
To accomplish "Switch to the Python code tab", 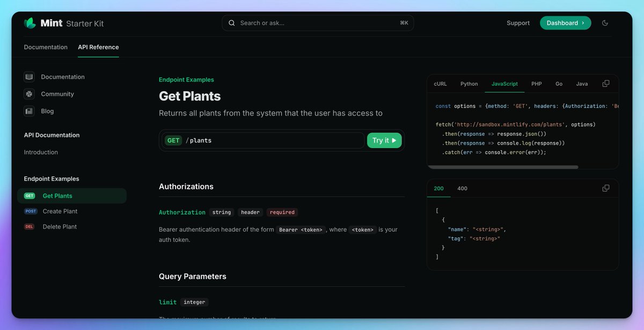I will 469,84.
